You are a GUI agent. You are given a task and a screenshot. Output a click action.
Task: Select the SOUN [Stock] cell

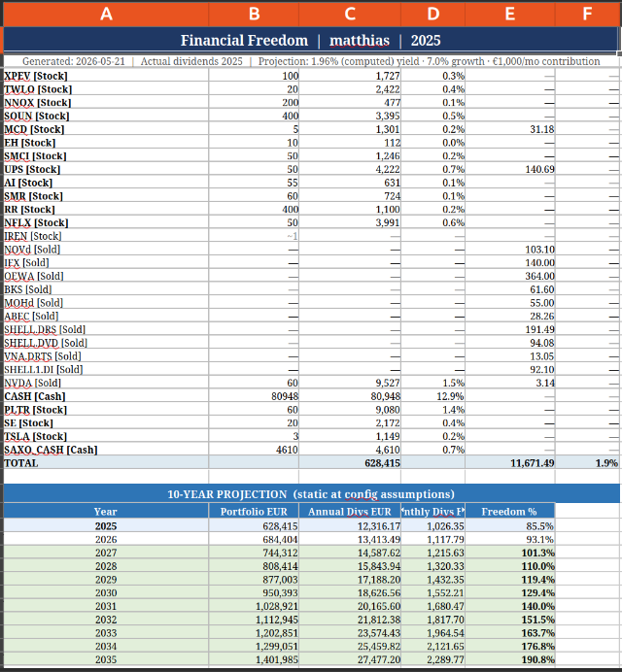(106, 116)
